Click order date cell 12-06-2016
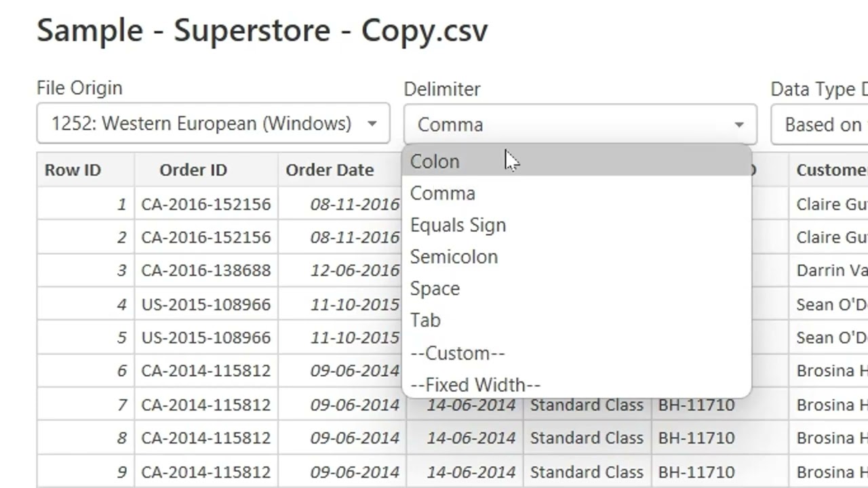The width and height of the screenshot is (868, 488). point(355,270)
